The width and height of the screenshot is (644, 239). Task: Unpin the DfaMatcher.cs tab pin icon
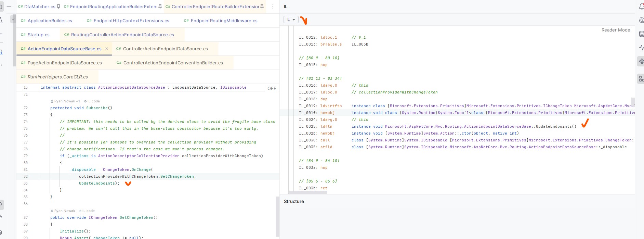pos(58,7)
